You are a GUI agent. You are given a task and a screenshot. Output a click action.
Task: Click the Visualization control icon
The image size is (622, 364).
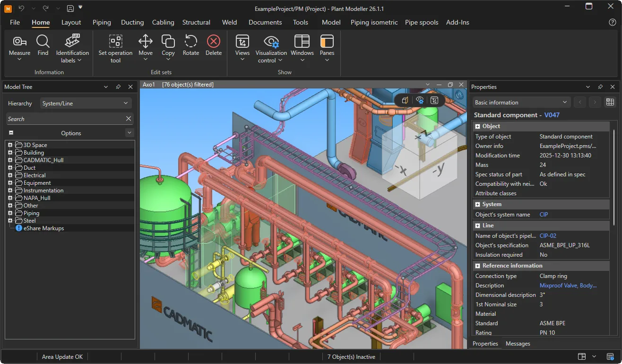coord(271,41)
